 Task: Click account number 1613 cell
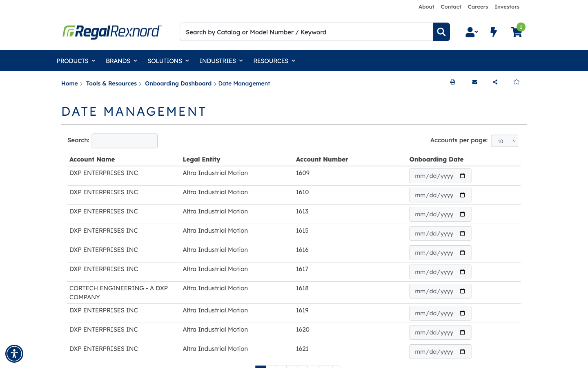point(302,211)
